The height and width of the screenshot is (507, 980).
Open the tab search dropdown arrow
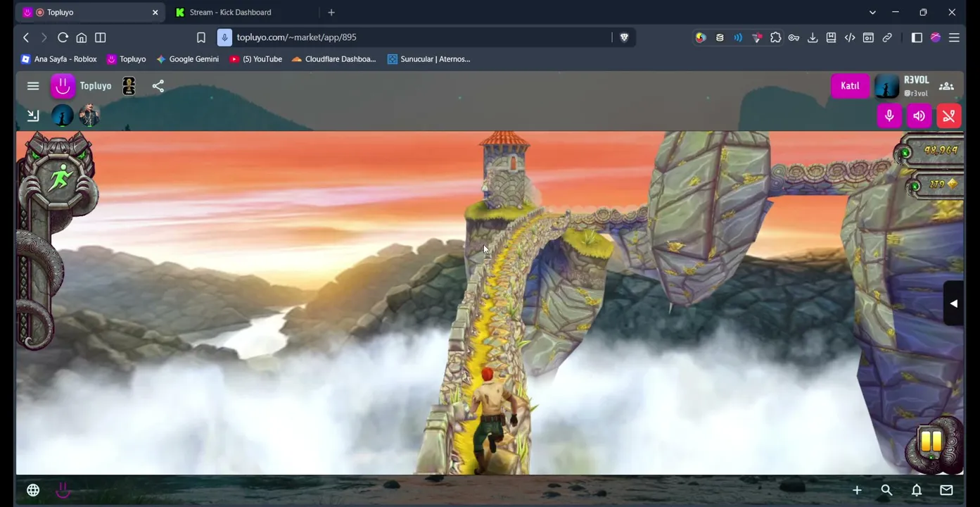[x=872, y=12]
